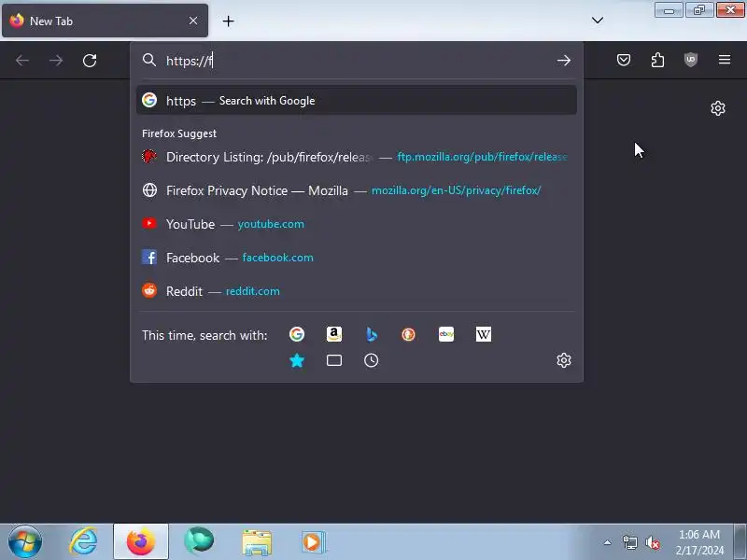Click the Go arrow in address bar

tap(564, 61)
